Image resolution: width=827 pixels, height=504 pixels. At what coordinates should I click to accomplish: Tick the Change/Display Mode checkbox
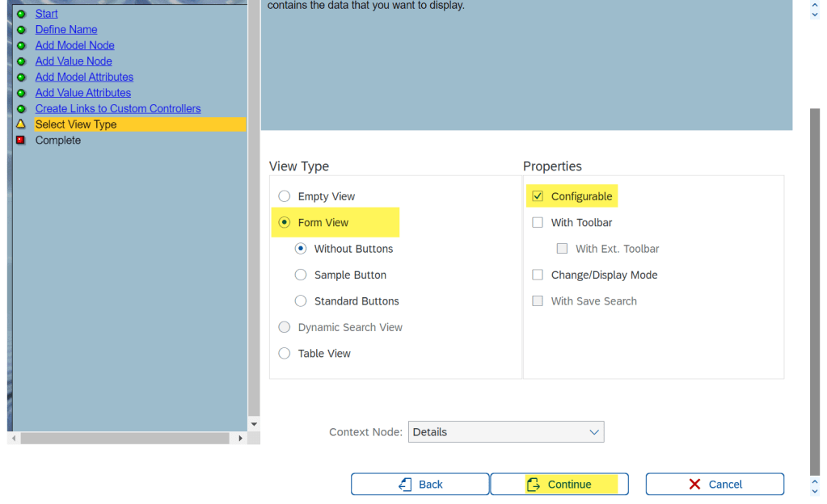pyautogui.click(x=538, y=275)
